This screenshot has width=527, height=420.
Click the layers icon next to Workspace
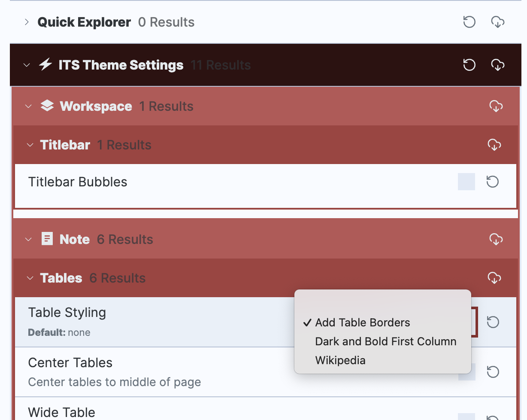(47, 106)
